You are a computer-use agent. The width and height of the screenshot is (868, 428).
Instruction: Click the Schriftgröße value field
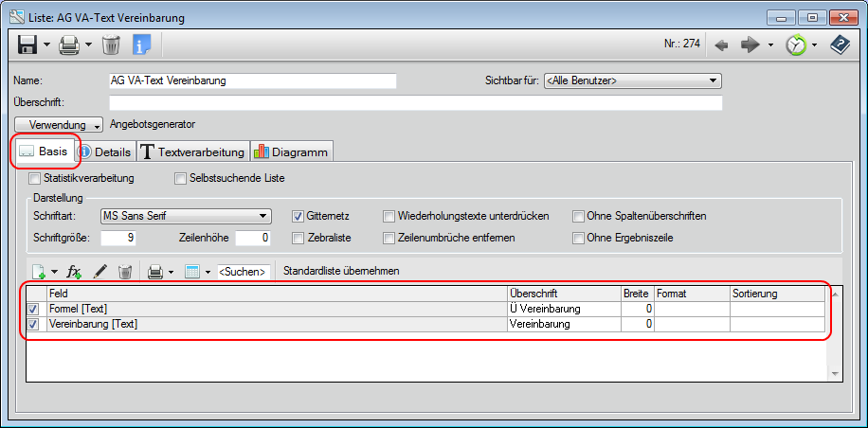pyautogui.click(x=118, y=239)
